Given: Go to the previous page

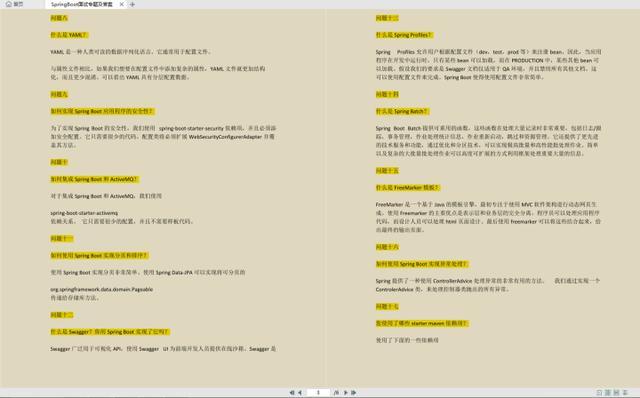Looking at the screenshot, I should [x=300, y=393].
